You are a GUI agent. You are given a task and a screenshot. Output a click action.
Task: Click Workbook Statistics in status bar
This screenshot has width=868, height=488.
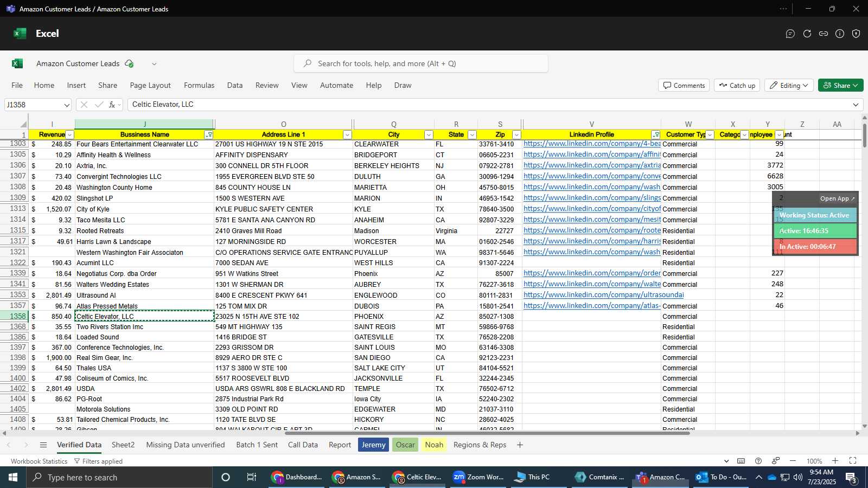tap(39, 461)
